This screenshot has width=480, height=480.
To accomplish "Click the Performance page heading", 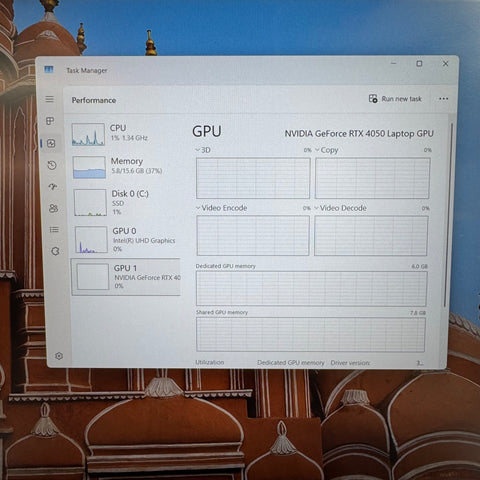I will point(94,100).
